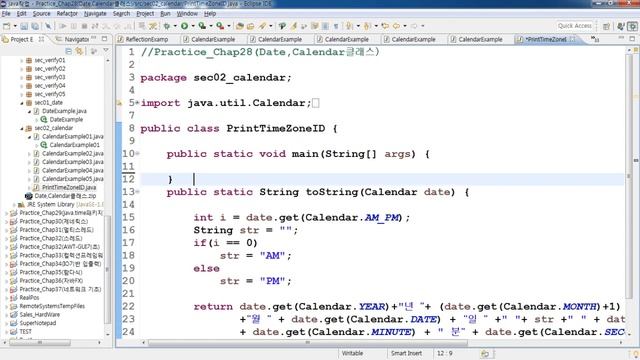Collapse main method fold on line 10

(138, 154)
